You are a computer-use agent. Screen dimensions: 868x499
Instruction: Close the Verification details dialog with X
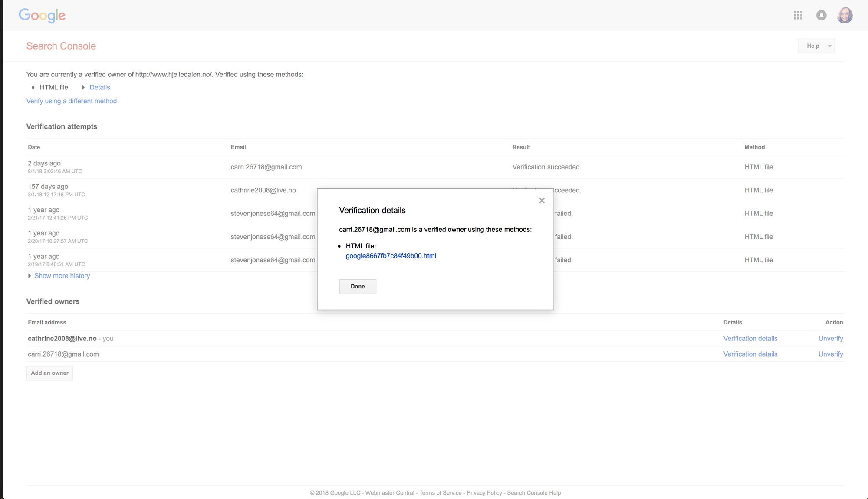542,201
